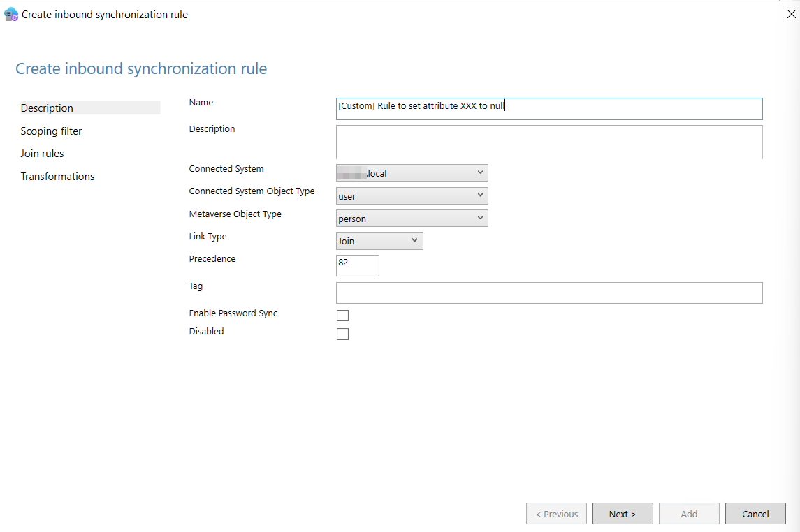The image size is (800, 532).
Task: Expand the Connected System Object Type dropdown
Action: coord(412,196)
